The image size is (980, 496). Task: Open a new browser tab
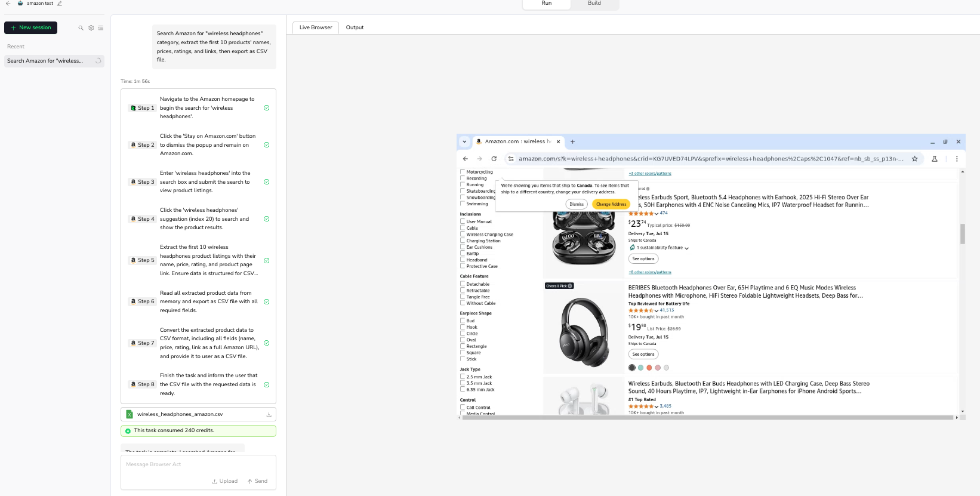[x=572, y=142]
